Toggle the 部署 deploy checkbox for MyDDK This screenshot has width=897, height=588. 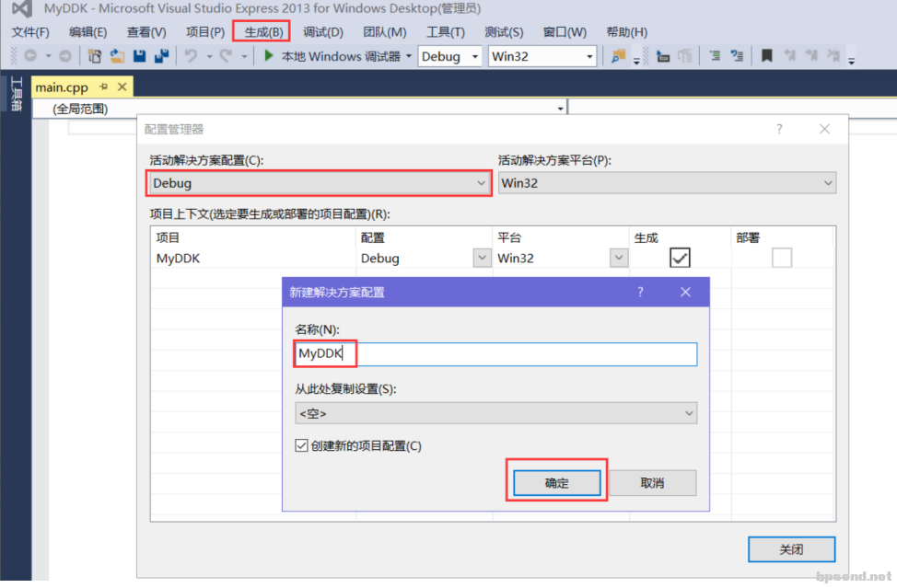click(x=782, y=258)
